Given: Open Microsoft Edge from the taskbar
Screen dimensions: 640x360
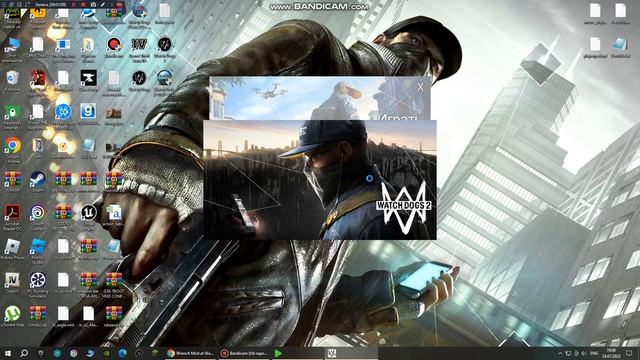Looking at the screenshot, I should tap(122, 353).
